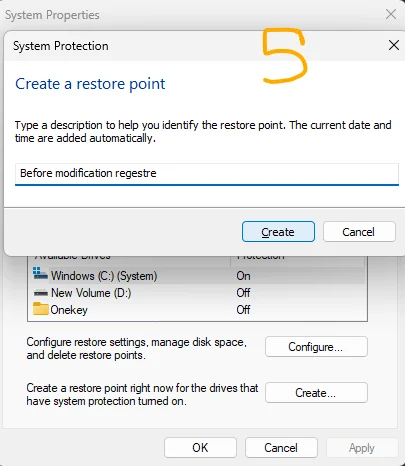405x466 pixels.
Task: Click the Off status beside New Volume (D:)
Action: [243, 293]
